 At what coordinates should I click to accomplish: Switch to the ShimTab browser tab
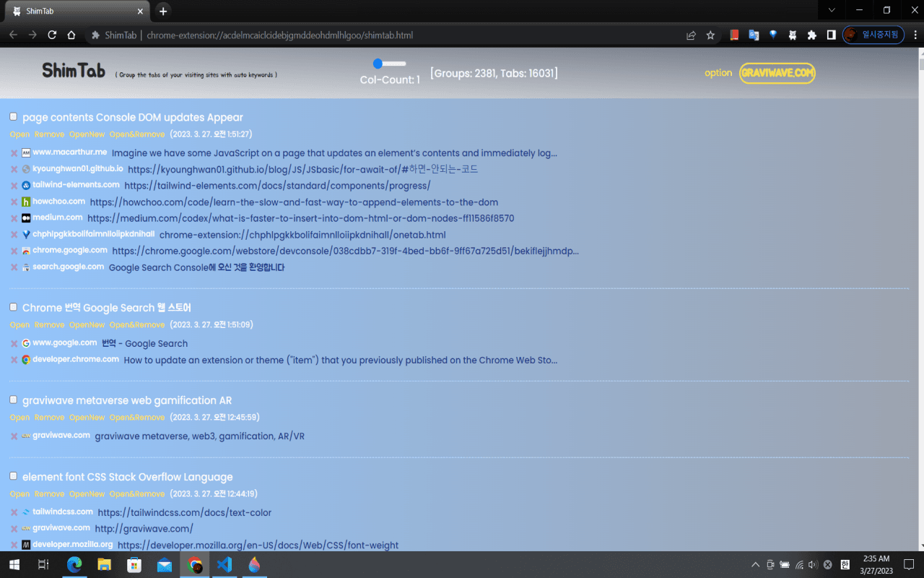tap(72, 11)
